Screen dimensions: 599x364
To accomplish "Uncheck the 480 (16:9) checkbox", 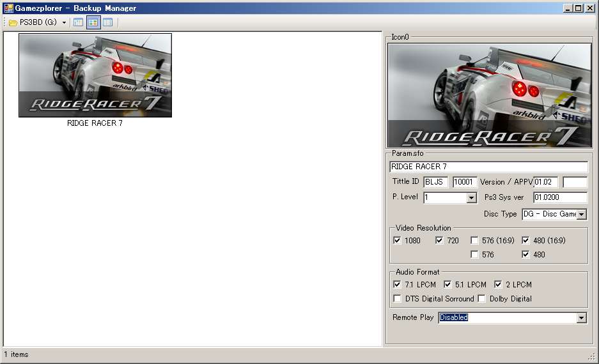I will pos(525,240).
